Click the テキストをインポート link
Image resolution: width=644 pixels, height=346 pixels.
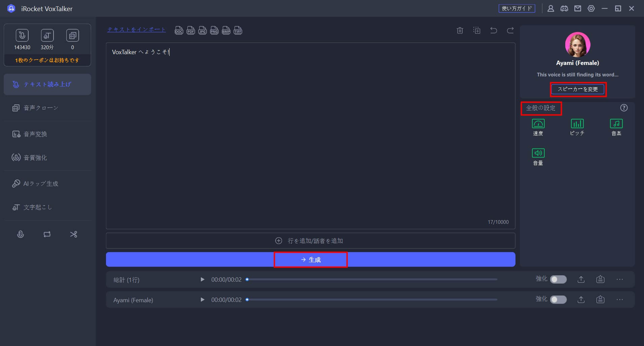(136, 30)
